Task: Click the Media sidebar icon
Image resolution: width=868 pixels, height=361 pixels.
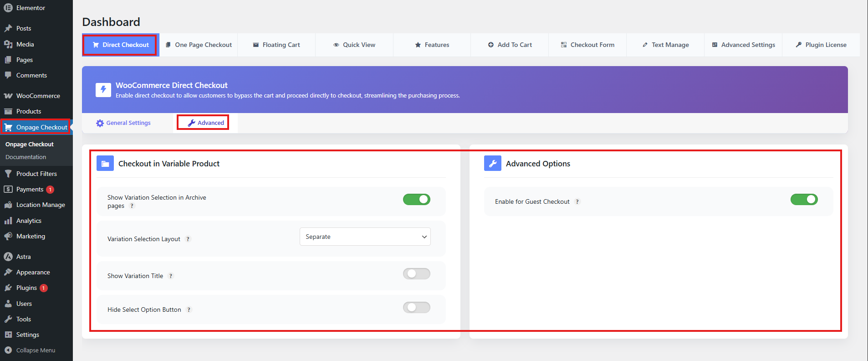Action: (x=8, y=44)
